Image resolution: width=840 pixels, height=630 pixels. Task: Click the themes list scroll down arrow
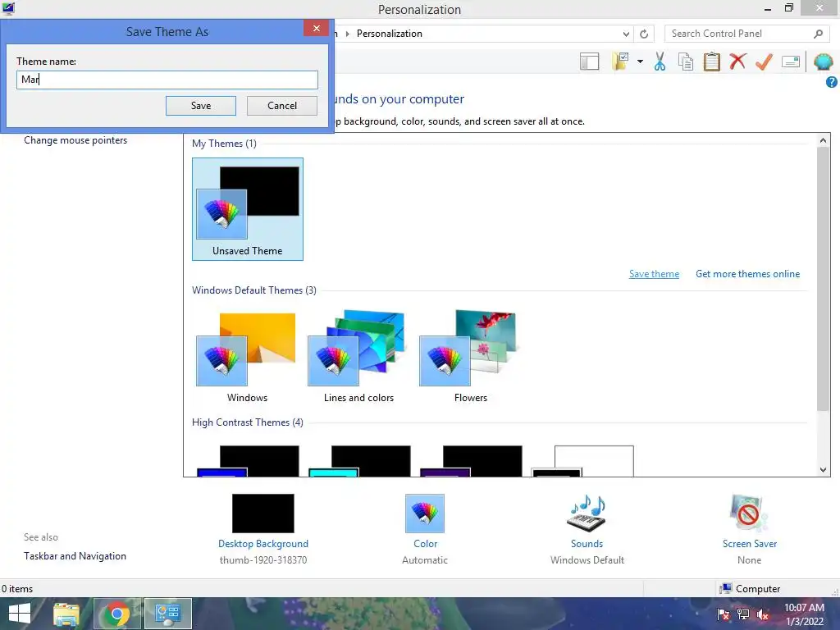[823, 470]
